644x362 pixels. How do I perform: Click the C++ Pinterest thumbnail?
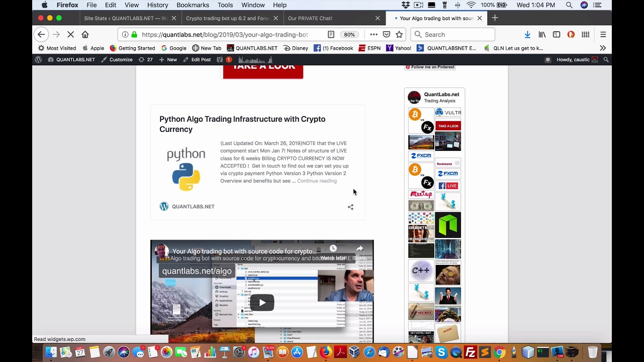[x=421, y=270]
